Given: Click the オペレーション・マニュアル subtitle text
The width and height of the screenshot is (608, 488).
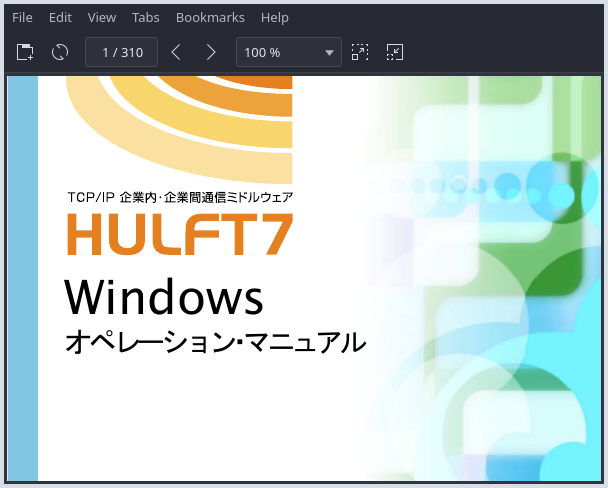Looking at the screenshot, I should [x=215, y=342].
